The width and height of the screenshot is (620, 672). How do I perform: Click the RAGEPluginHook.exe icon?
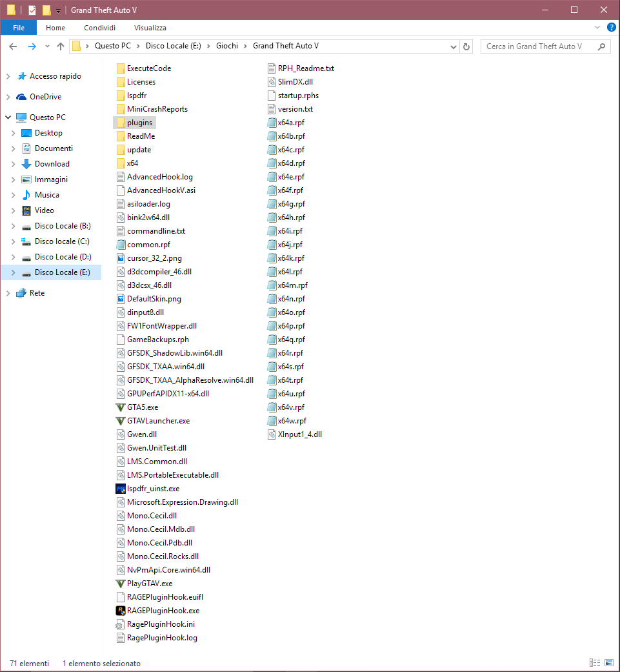pos(121,610)
